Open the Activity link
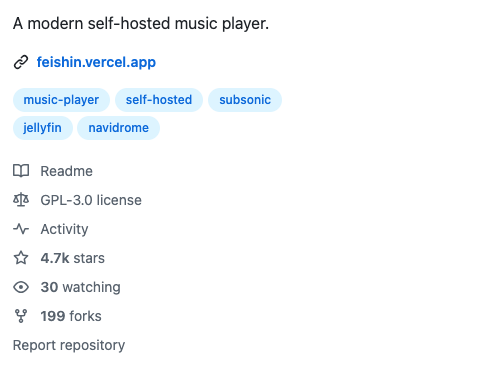This screenshot has height=370, width=487. [64, 229]
